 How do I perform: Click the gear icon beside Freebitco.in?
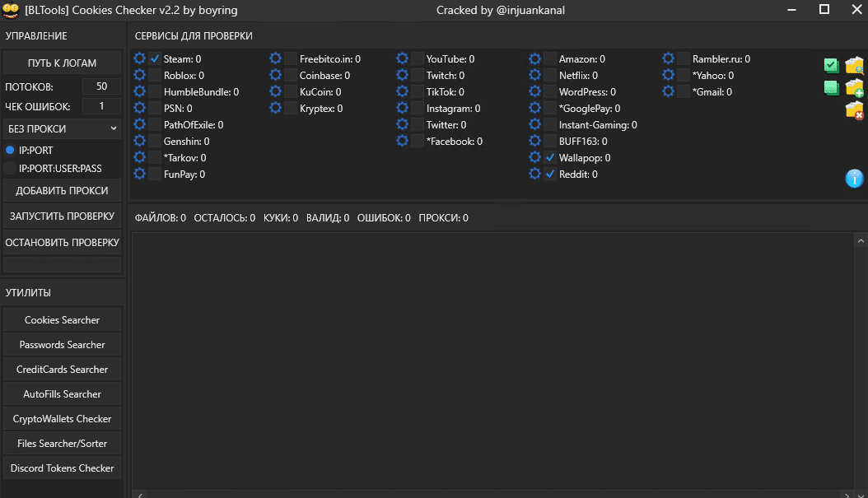276,58
